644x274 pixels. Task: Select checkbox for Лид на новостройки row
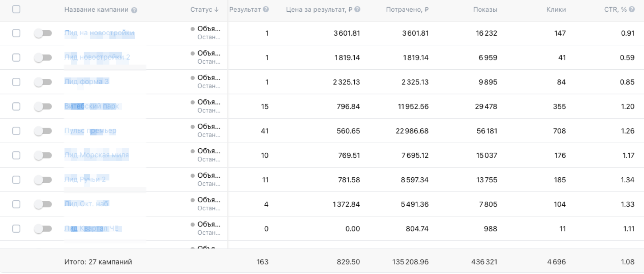click(16, 33)
